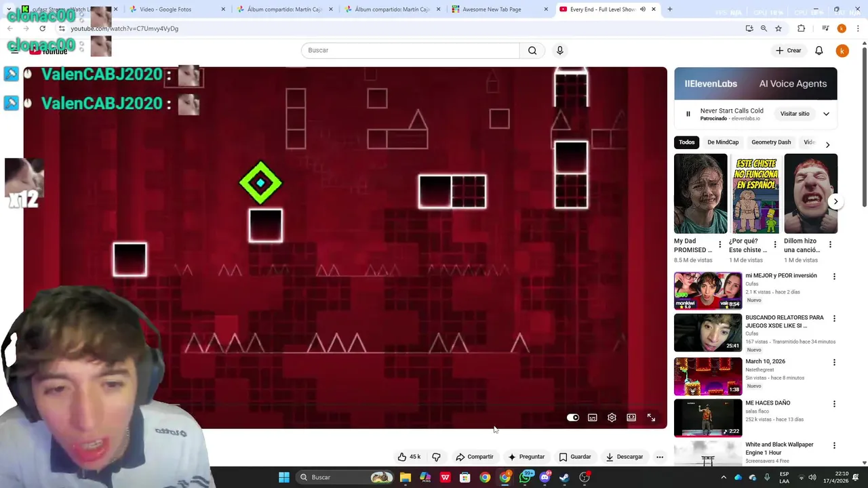Open YouTube notifications bell

point(818,51)
